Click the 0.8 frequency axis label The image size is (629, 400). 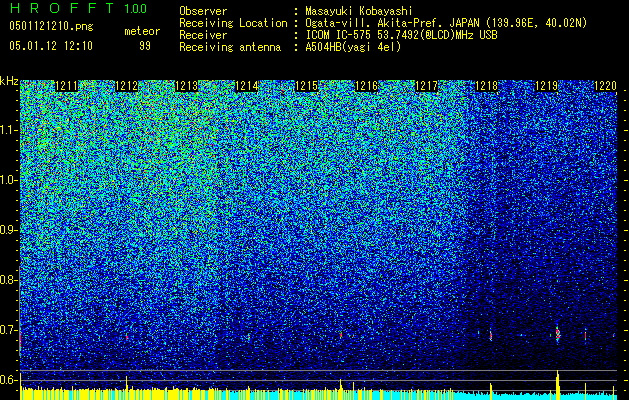coord(8,280)
